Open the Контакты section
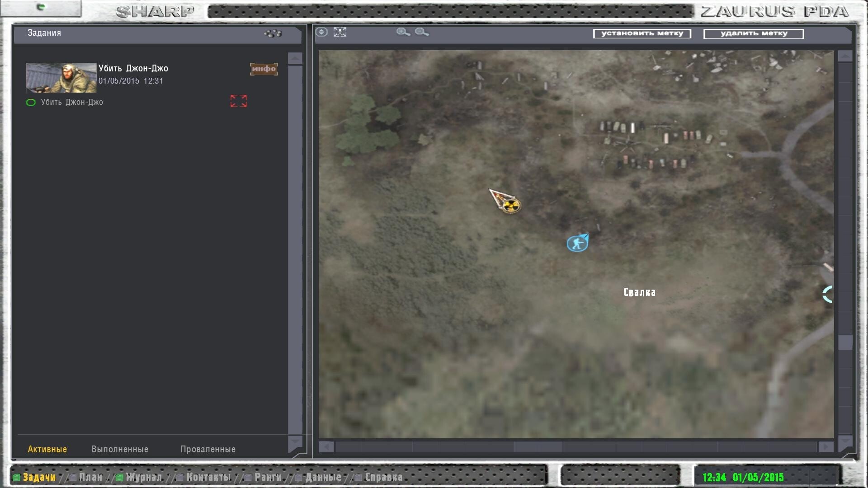The width and height of the screenshot is (868, 488). (x=208, y=477)
